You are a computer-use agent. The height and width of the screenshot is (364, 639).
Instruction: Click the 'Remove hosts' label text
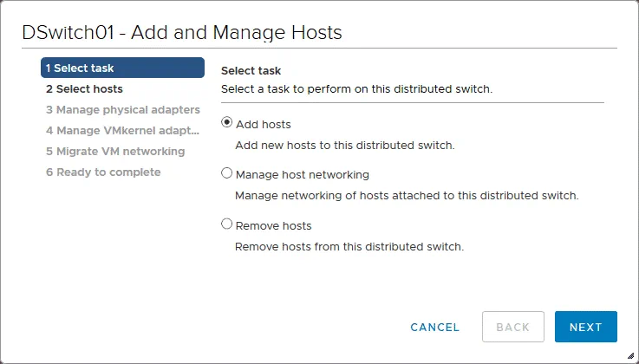coord(273,226)
